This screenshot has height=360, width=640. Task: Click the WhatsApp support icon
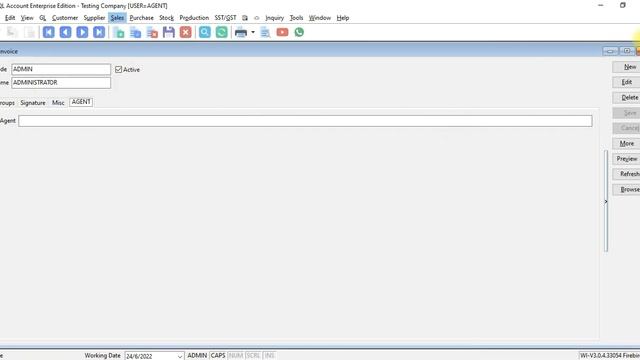coord(299,32)
